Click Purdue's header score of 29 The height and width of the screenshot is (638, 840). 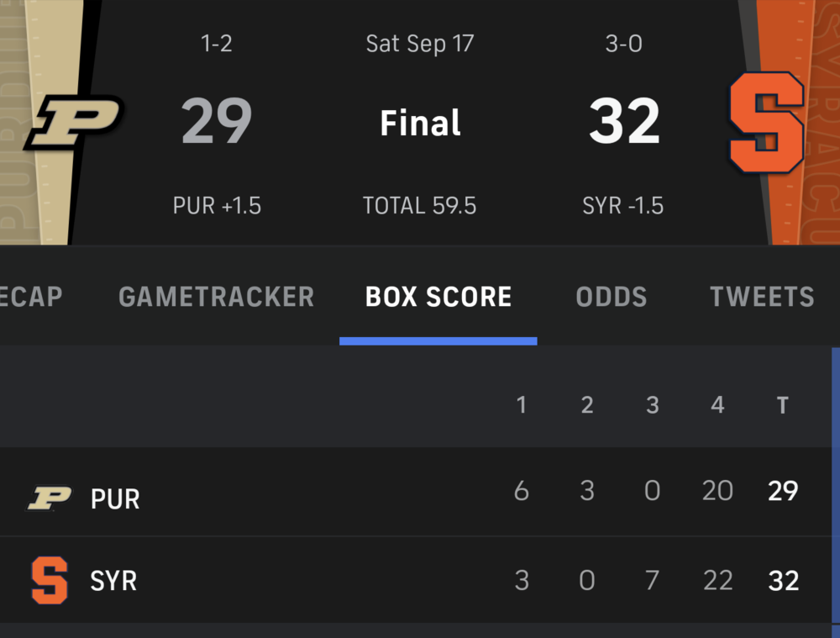(217, 123)
